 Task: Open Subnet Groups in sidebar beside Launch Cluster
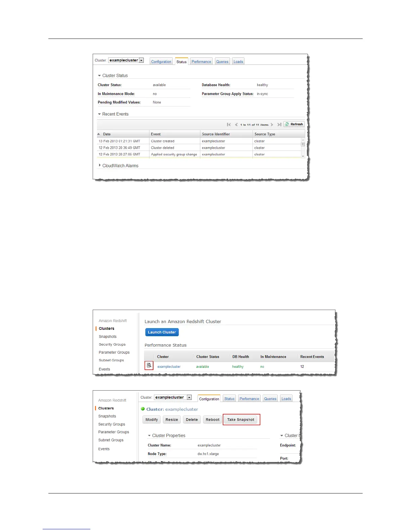111,360
